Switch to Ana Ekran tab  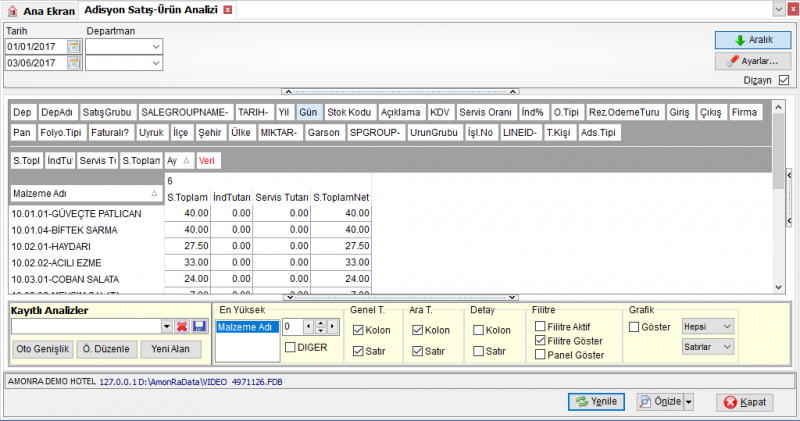[42, 11]
